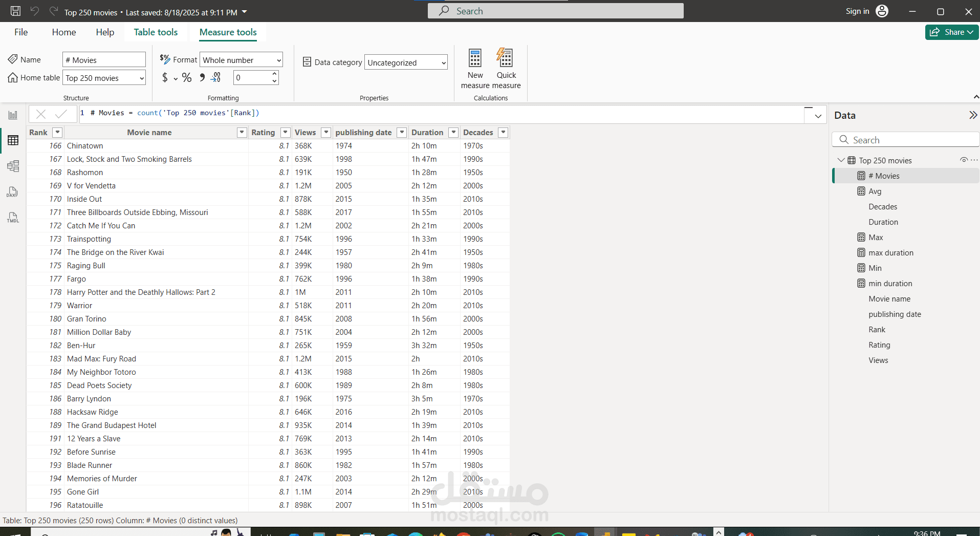
Task: Show hidden icons in taskbar tray
Action: coord(718,532)
